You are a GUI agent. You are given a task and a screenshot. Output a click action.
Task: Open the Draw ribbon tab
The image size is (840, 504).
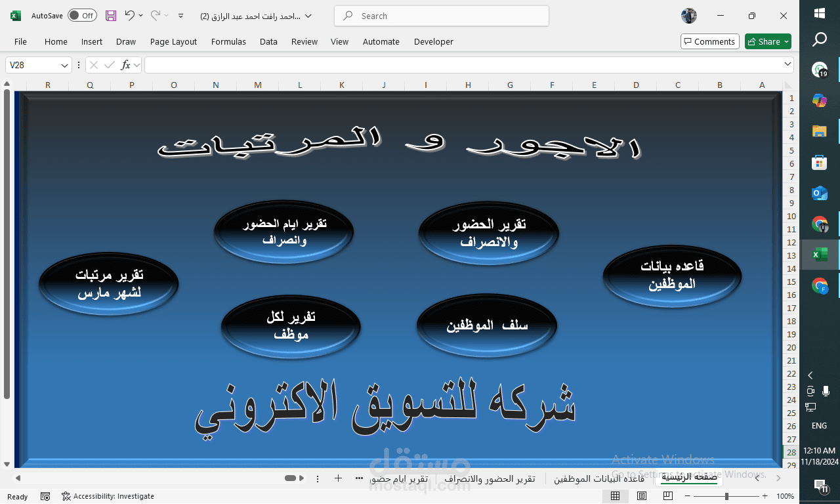(x=126, y=41)
